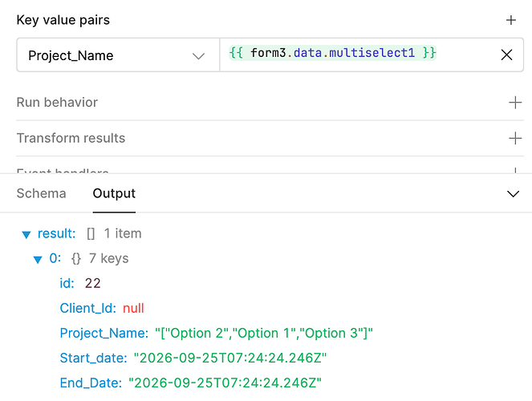The image size is (532, 401).
Task: Add a new key value pair
Action: click(510, 20)
